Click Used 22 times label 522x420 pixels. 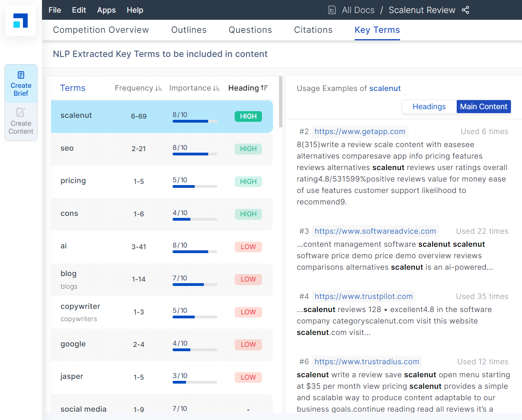point(482,231)
